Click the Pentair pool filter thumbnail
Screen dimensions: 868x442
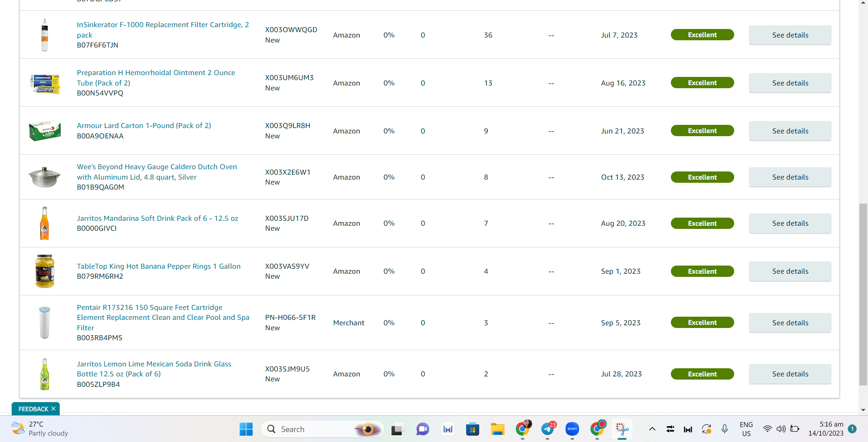[44, 323]
